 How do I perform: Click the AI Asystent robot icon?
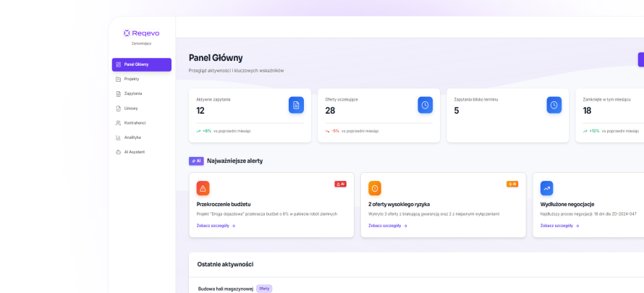(118, 152)
